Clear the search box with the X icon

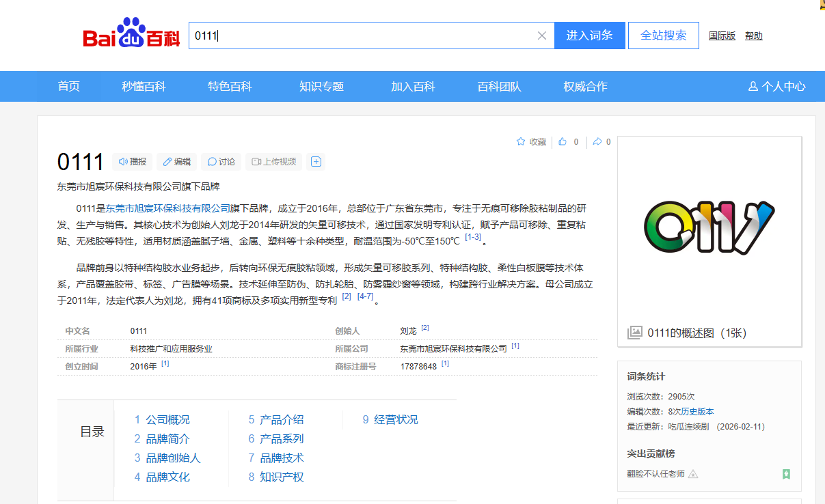[542, 35]
